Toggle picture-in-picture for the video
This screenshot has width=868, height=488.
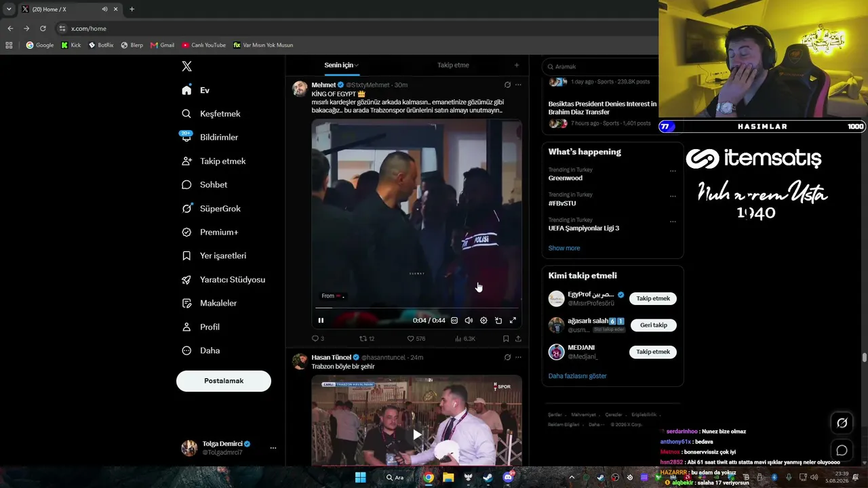click(x=498, y=321)
